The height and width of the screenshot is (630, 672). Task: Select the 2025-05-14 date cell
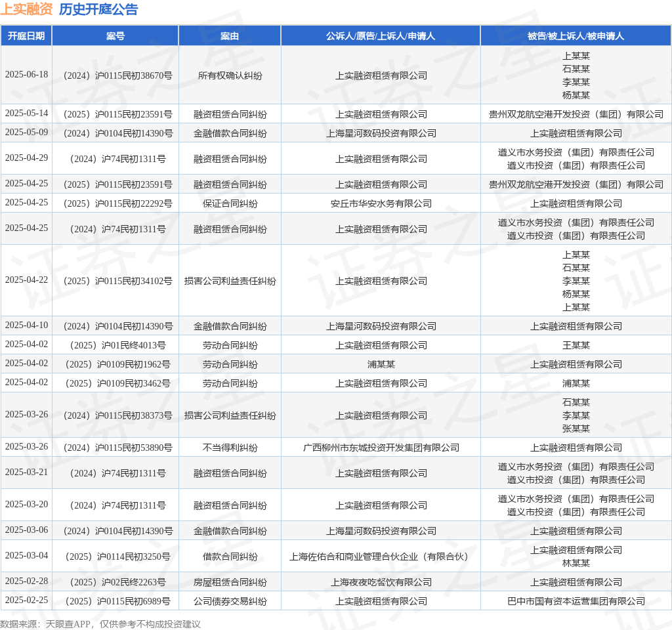coord(26,113)
